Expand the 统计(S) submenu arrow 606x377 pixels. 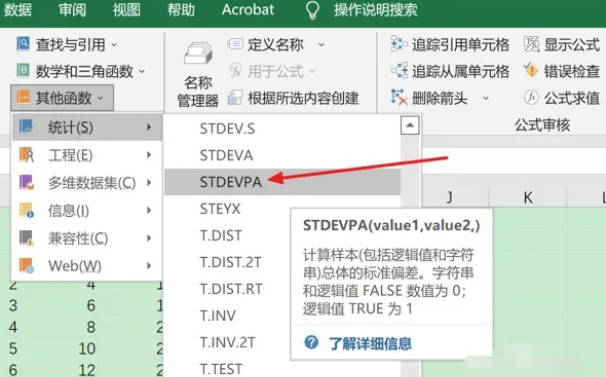[x=149, y=127]
